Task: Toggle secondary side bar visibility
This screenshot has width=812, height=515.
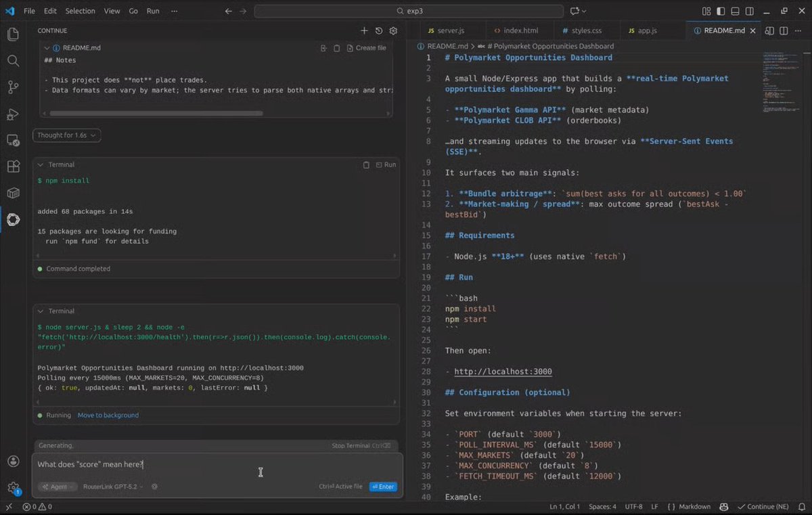Action: pyautogui.click(x=750, y=11)
